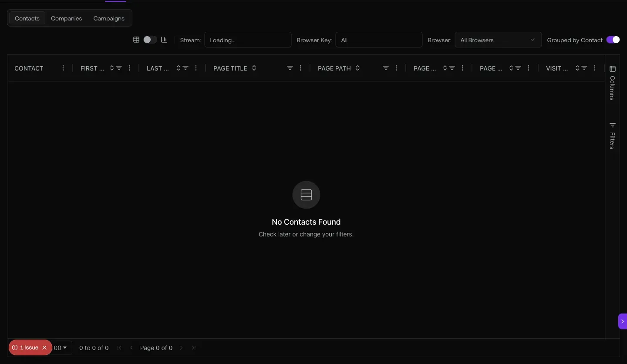Open the Browser dropdown All Browsers

498,40
